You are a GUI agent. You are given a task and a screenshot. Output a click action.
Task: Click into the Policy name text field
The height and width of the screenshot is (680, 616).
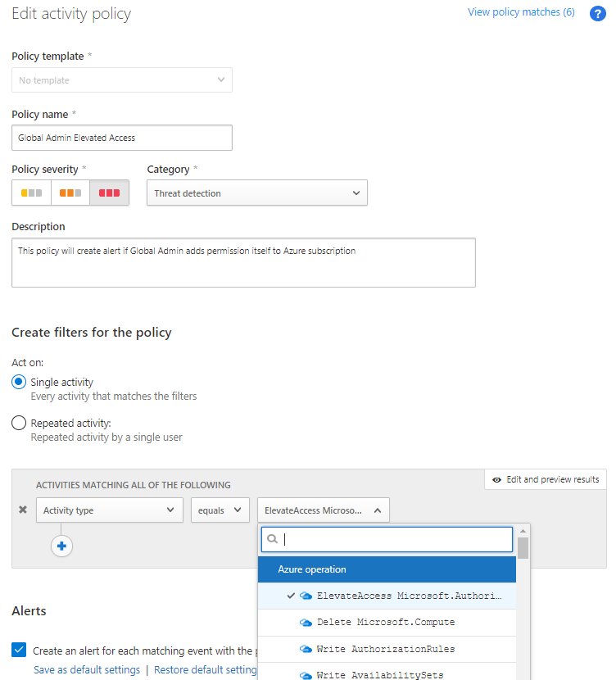(x=121, y=138)
